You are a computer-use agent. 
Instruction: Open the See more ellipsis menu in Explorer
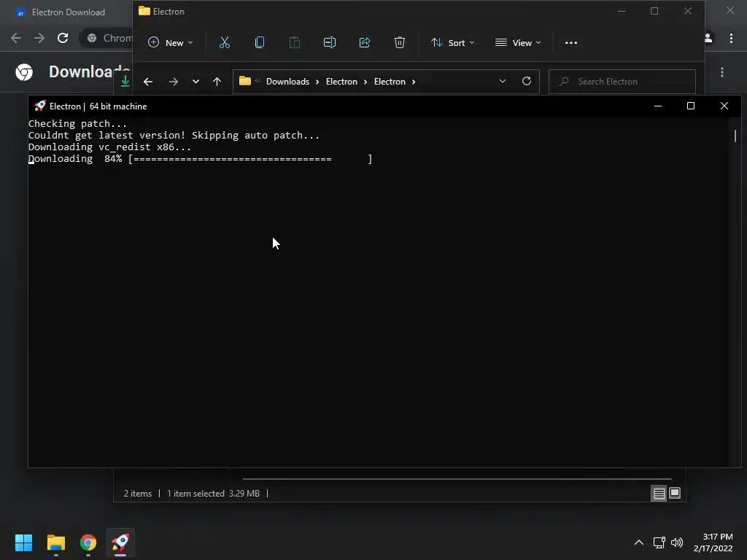(570, 42)
